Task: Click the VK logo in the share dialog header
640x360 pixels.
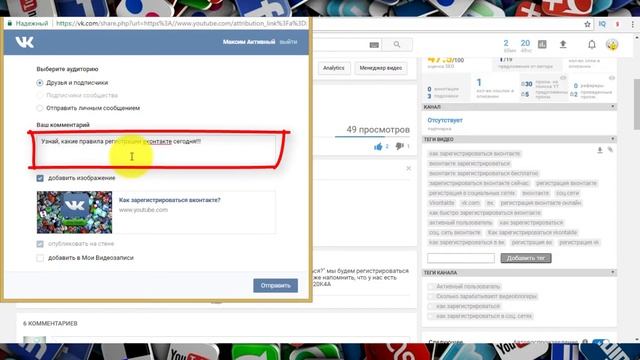Action: tap(24, 42)
